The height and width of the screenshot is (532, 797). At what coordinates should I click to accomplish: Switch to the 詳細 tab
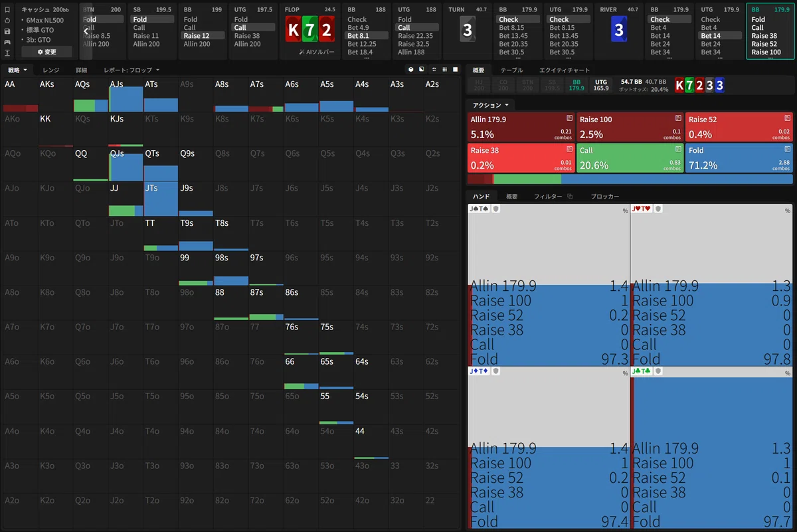click(x=81, y=70)
